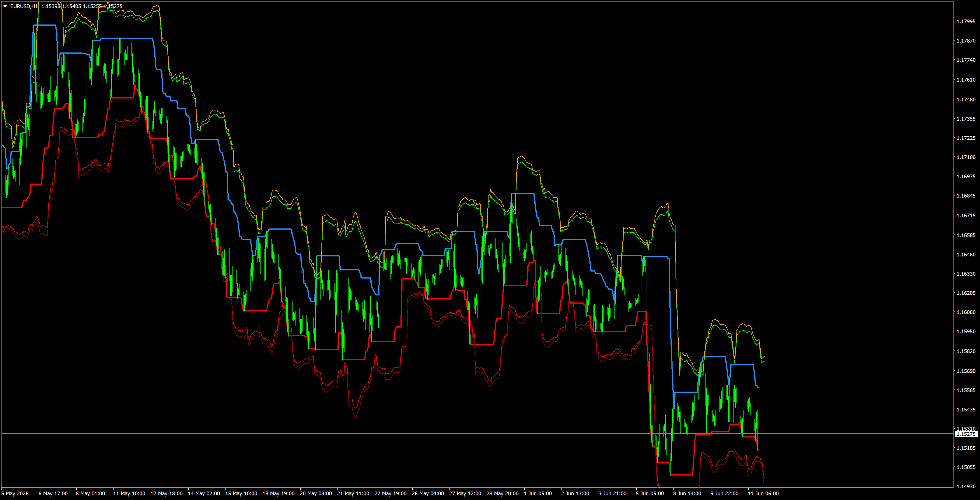
Task: Click the 18 May 19:00 time label
Action: (x=279, y=494)
